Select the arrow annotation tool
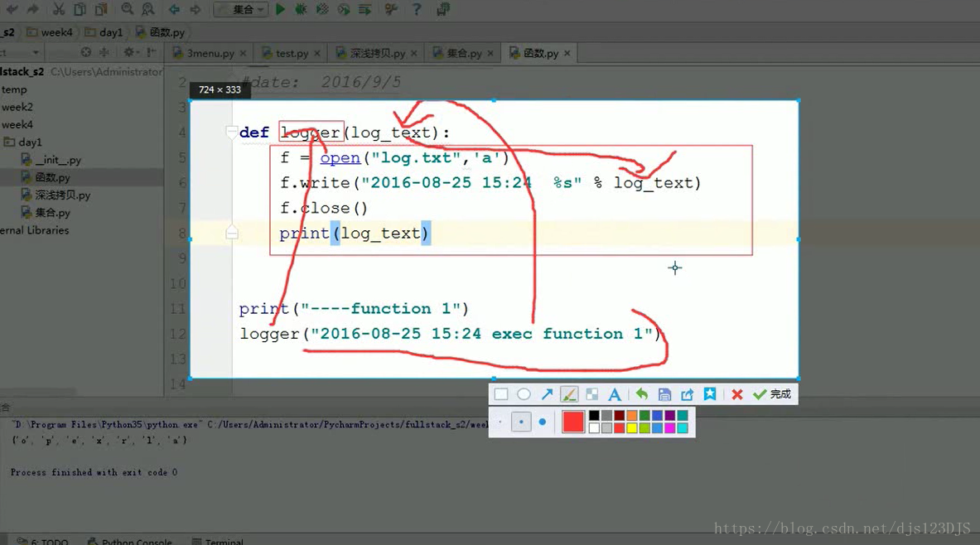 tap(547, 394)
